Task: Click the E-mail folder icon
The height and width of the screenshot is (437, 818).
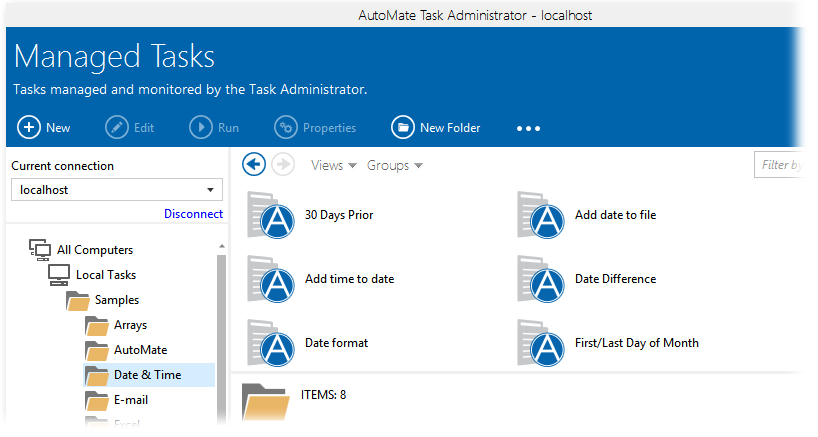Action: [x=97, y=400]
